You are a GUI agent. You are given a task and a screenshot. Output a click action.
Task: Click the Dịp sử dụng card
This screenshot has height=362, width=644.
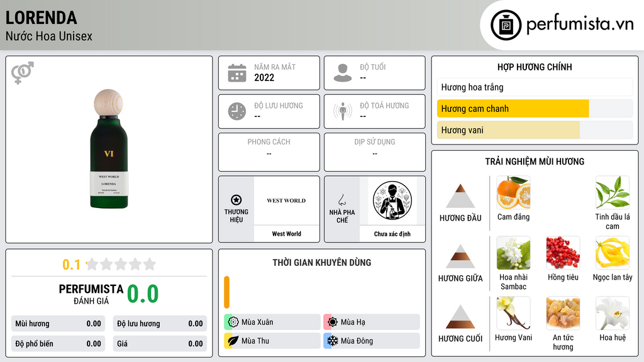tap(375, 152)
